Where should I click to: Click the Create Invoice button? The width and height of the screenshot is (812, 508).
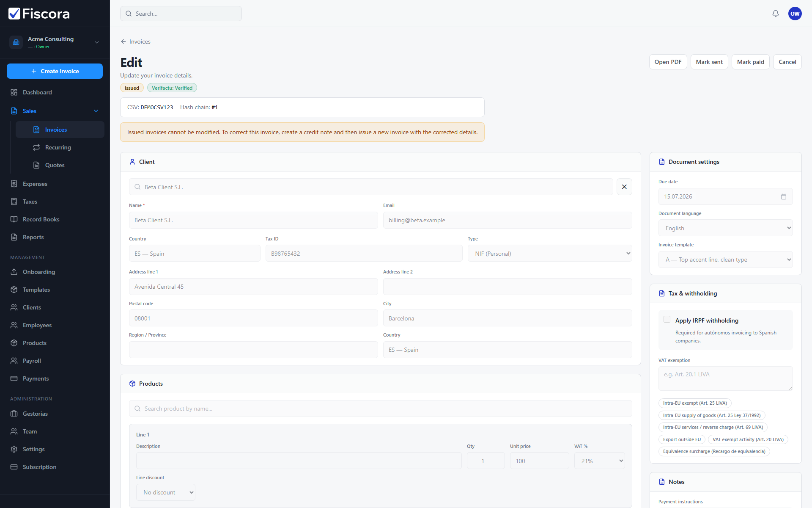click(55, 71)
